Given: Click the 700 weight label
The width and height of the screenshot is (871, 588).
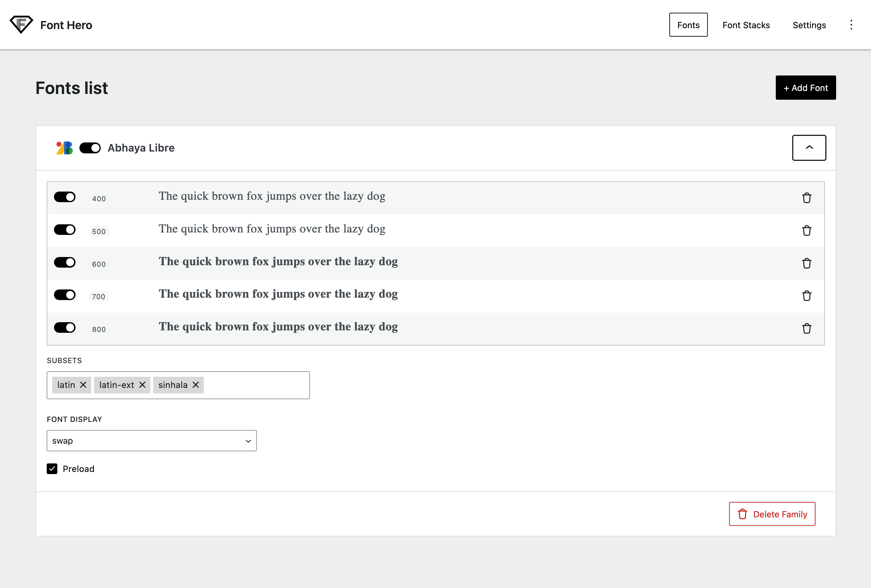Looking at the screenshot, I should click(99, 297).
